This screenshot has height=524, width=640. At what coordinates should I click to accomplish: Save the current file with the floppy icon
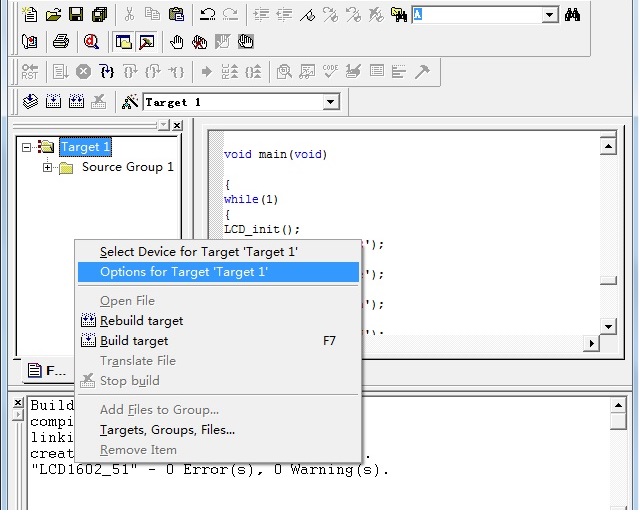point(76,15)
